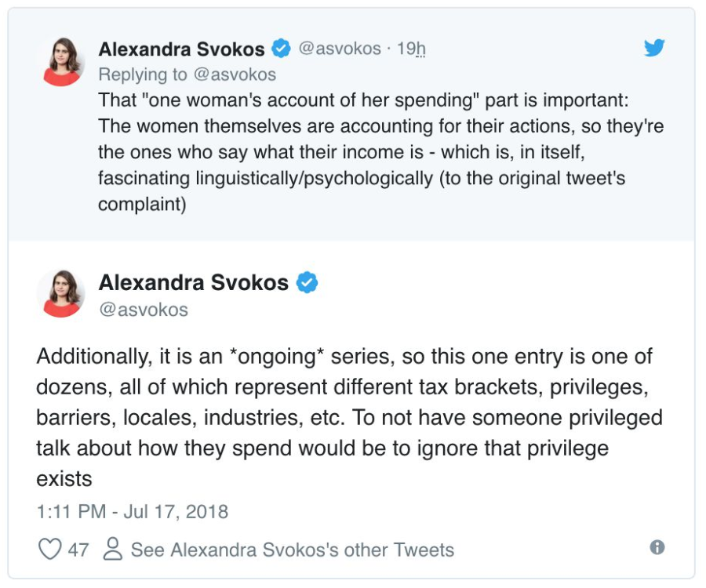Image resolution: width=706 pixels, height=588 pixels.
Task: Click the 19h timestamp link
Action: coord(410,49)
